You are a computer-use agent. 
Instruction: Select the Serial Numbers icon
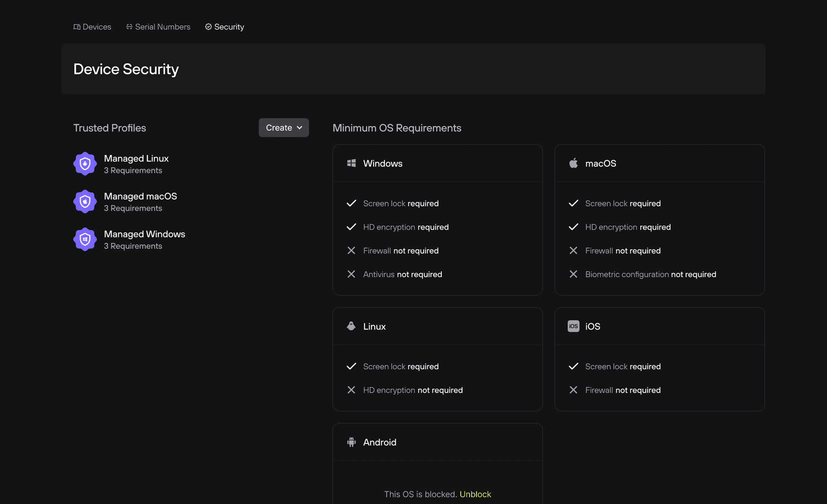click(129, 26)
